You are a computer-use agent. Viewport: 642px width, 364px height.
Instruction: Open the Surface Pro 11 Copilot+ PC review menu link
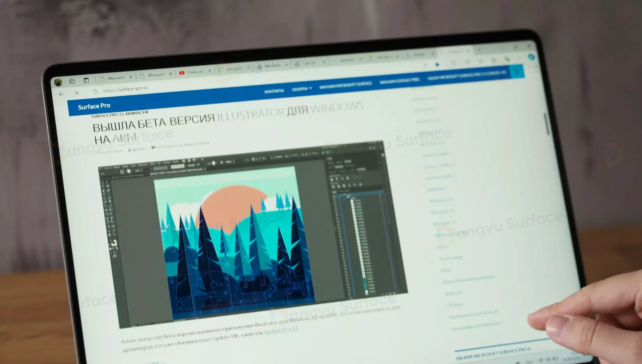coord(467,75)
